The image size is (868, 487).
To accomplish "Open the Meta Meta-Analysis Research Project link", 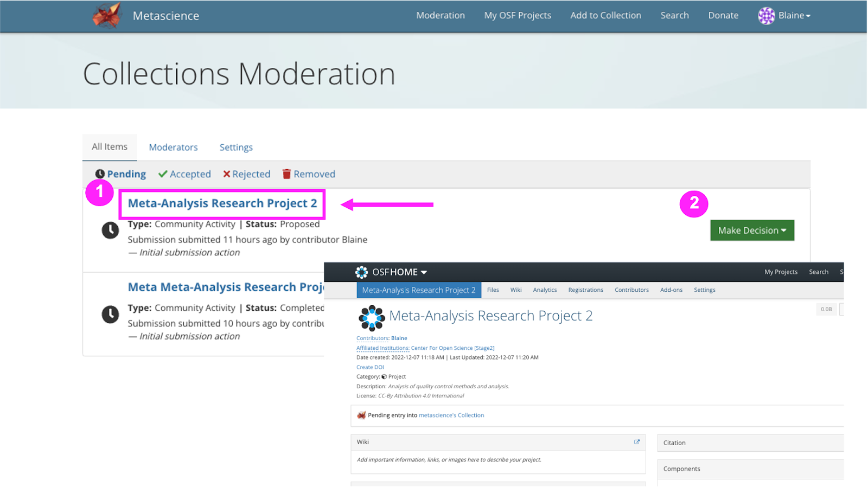I will tap(226, 287).
